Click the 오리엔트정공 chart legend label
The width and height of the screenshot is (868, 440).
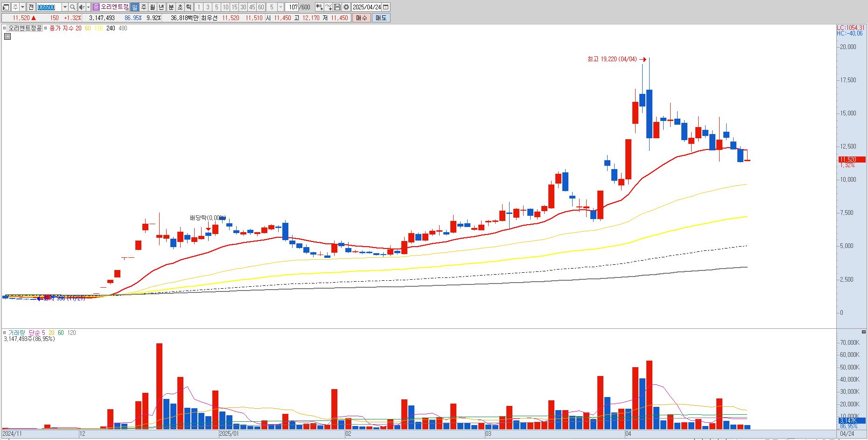pos(25,28)
